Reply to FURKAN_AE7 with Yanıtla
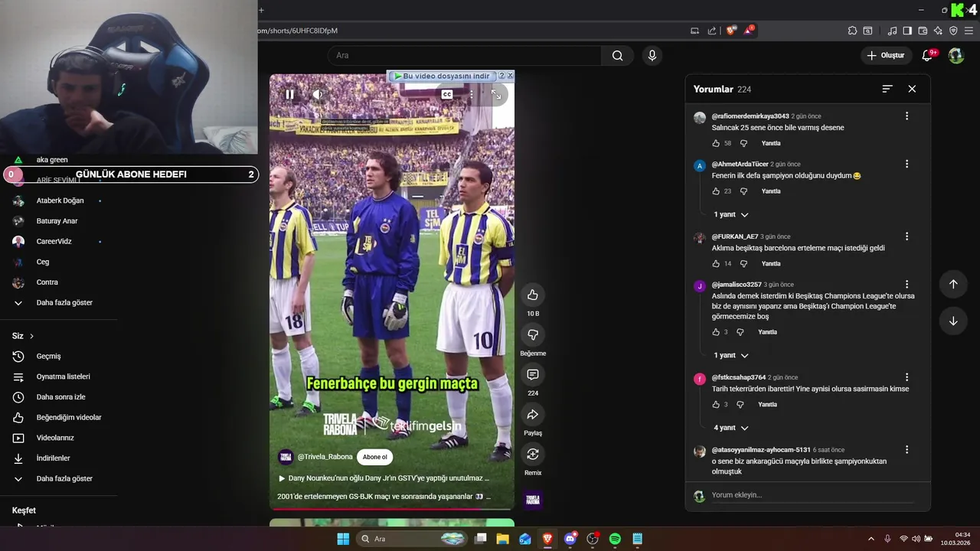 click(x=771, y=263)
